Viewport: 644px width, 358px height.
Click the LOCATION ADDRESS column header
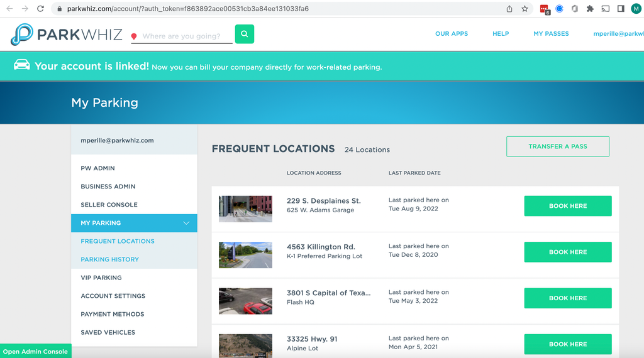[x=314, y=173]
